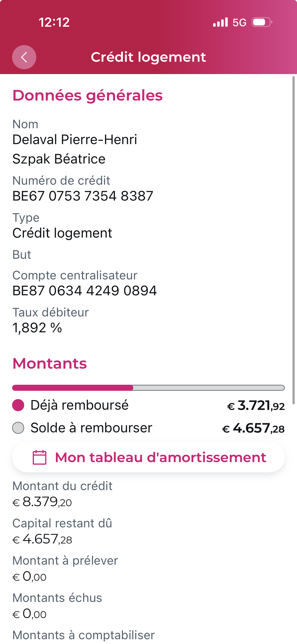Tap the back arrow button
The height and width of the screenshot is (644, 297).
[x=24, y=57]
